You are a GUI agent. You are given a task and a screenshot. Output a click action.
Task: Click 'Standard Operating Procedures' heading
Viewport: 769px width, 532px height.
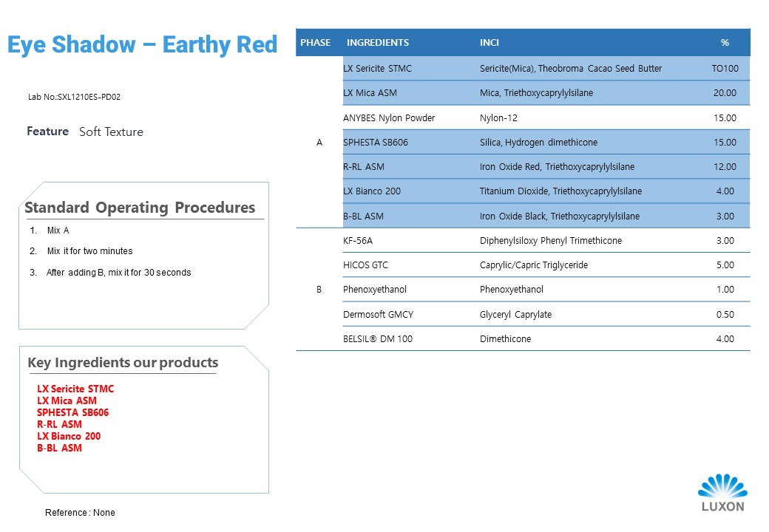click(x=140, y=208)
